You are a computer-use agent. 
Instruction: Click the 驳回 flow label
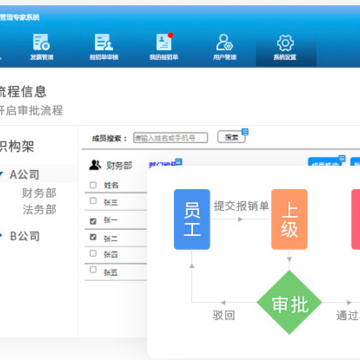click(224, 315)
